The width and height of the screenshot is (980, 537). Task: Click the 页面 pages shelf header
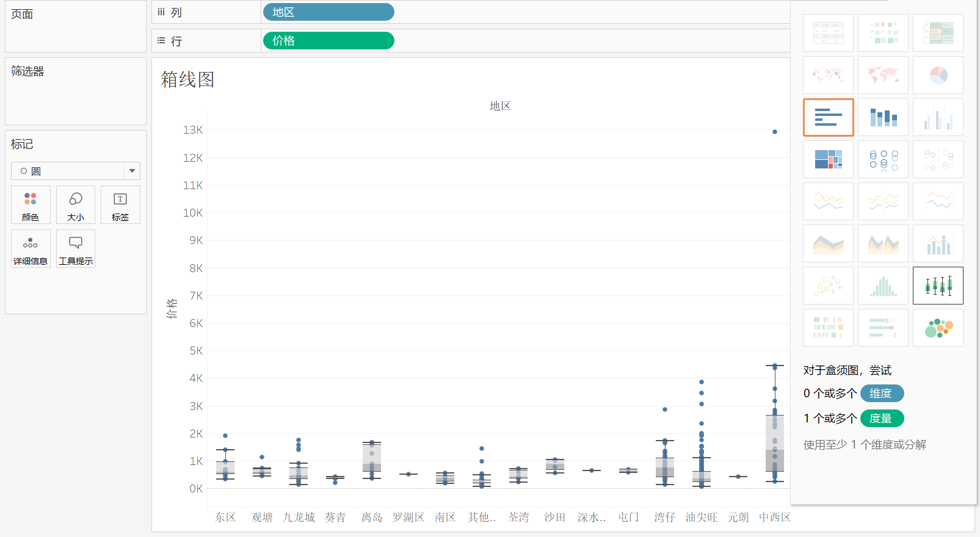coord(22,14)
